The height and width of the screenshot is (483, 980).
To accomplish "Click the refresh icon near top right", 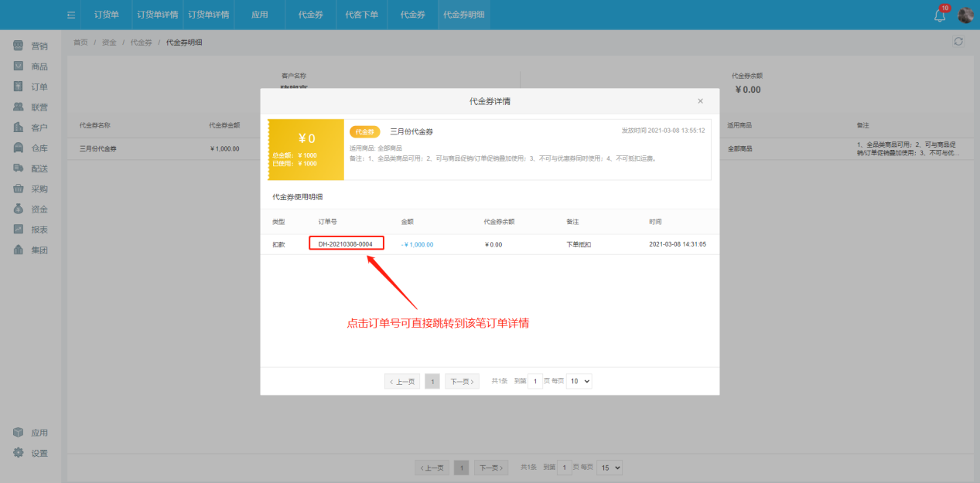I will click(958, 41).
